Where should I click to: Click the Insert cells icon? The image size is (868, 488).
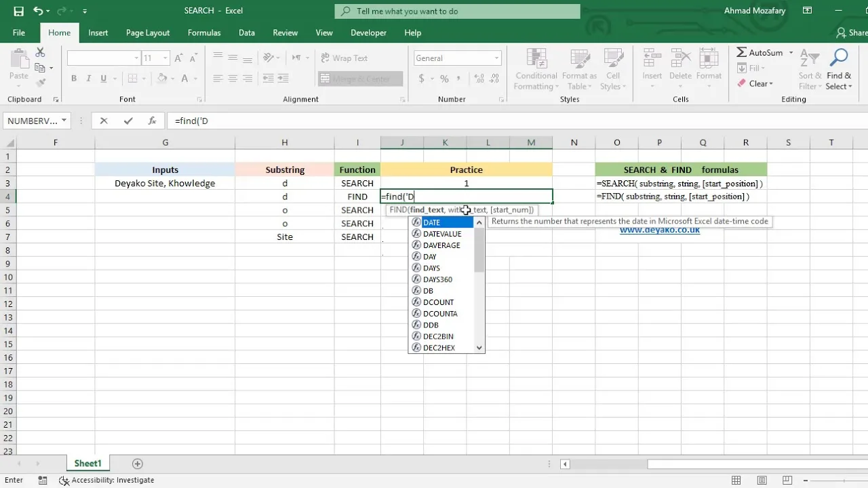[652, 59]
